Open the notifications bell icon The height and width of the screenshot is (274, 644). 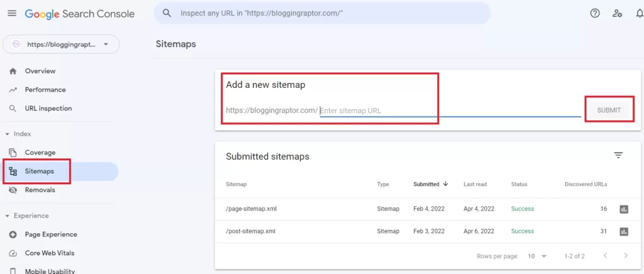click(x=639, y=14)
